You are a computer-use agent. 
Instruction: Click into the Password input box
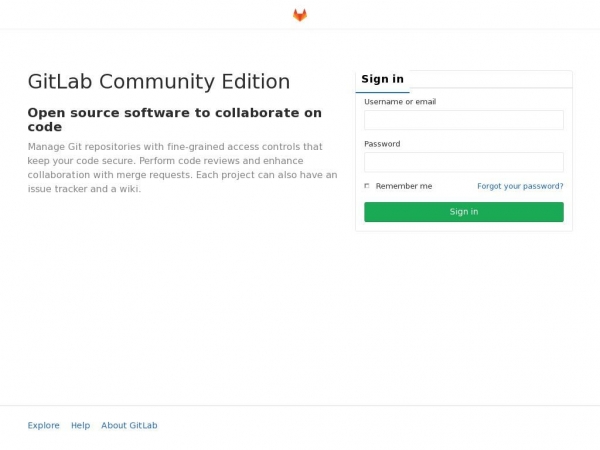click(463, 162)
